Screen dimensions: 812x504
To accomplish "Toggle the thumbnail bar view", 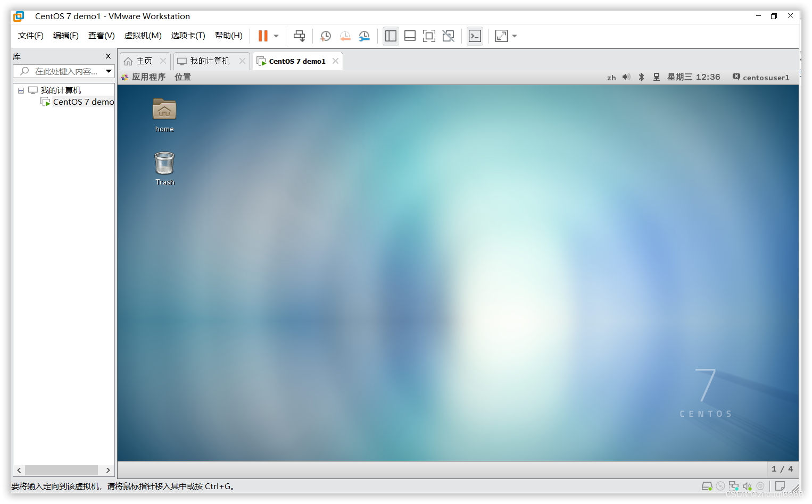I will 410,36.
